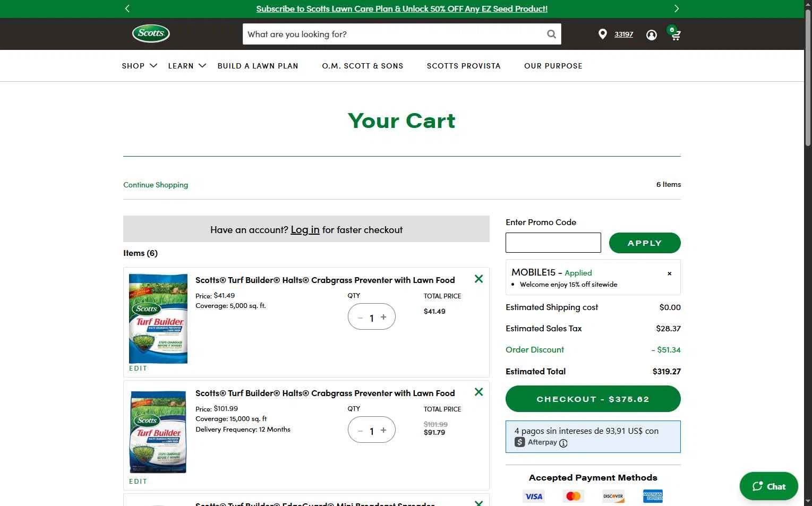Click the 33197 zip code link

[623, 34]
